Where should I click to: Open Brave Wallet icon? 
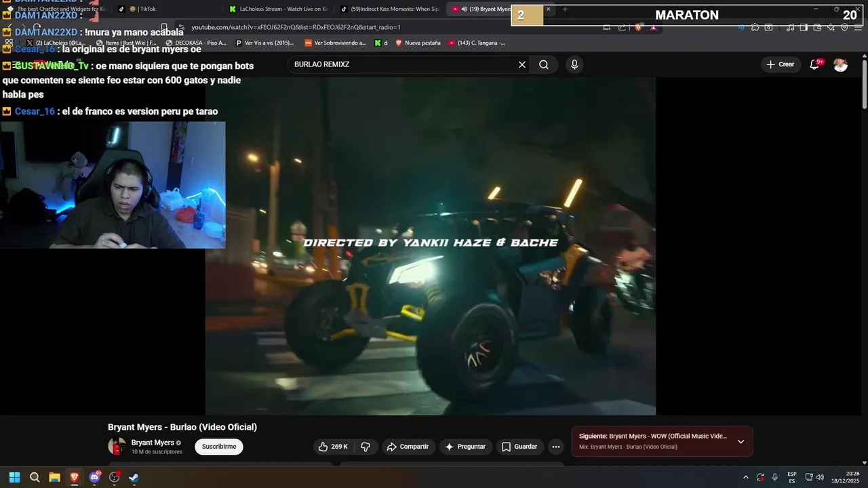coord(817,28)
